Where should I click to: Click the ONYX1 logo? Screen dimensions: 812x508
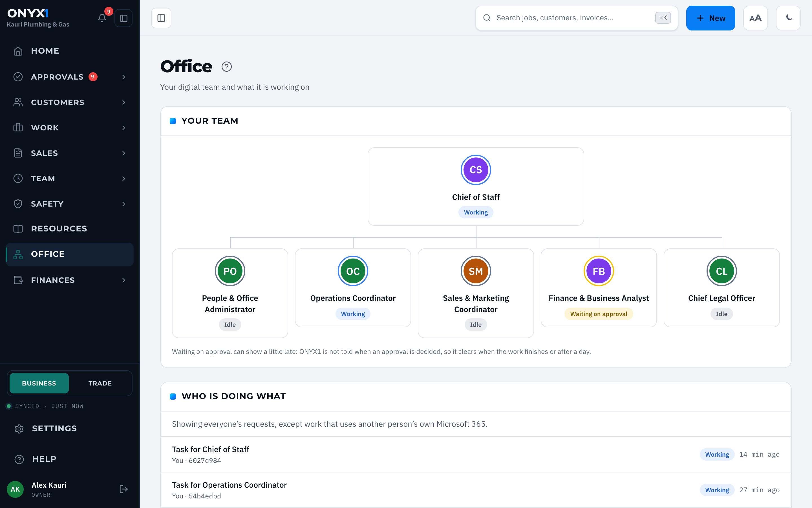28,14
